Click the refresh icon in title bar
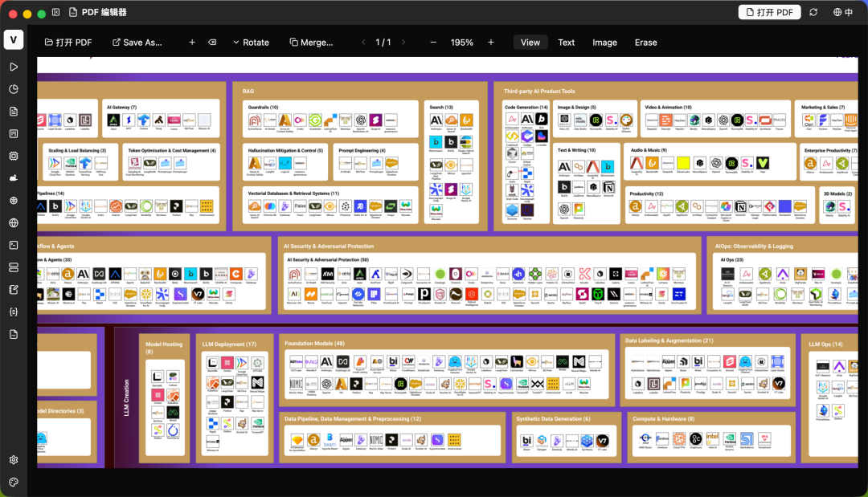Image resolution: width=868 pixels, height=497 pixels. [x=813, y=12]
